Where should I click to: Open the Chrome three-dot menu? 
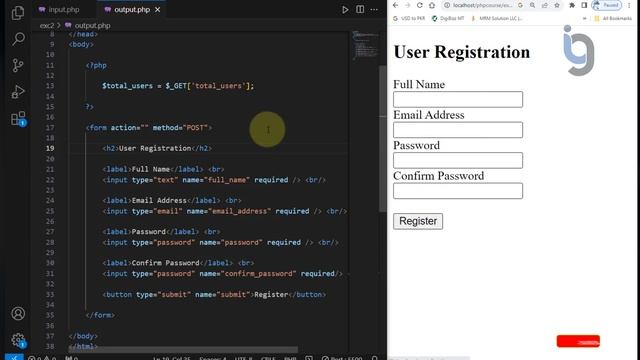click(629, 5)
